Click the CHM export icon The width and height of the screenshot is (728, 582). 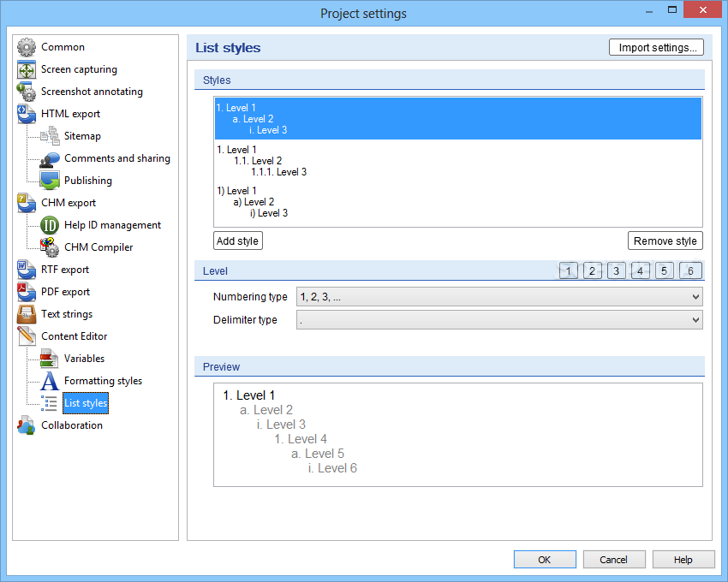tap(27, 203)
